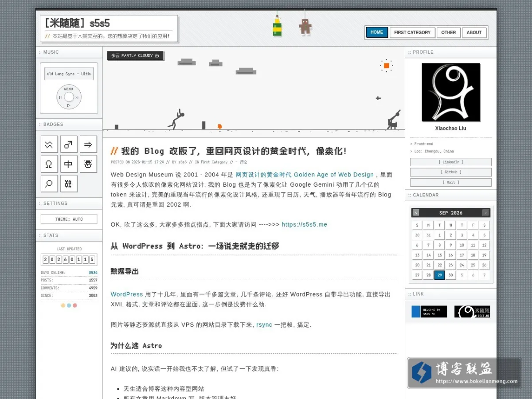This screenshot has width=532, height=399.
Task: Click the 评论 comments link
Action: pyautogui.click(x=243, y=162)
